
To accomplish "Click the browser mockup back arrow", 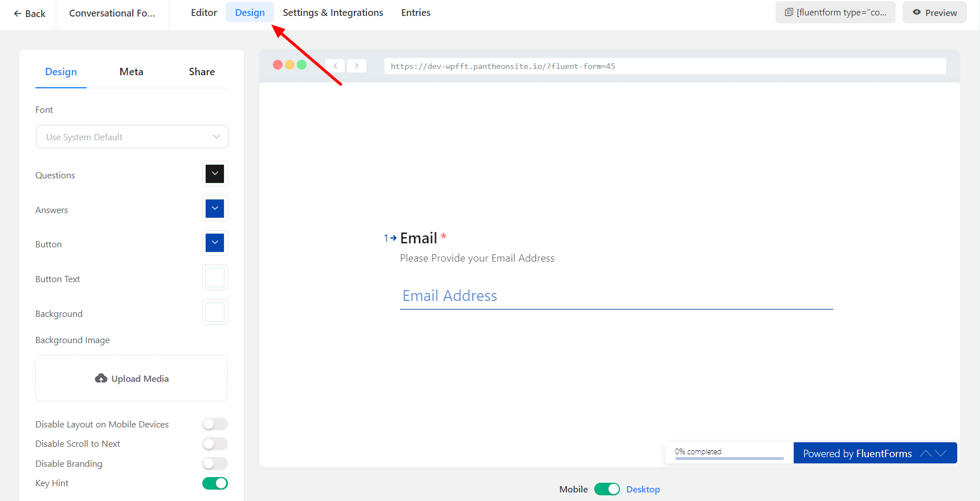I will [x=336, y=66].
